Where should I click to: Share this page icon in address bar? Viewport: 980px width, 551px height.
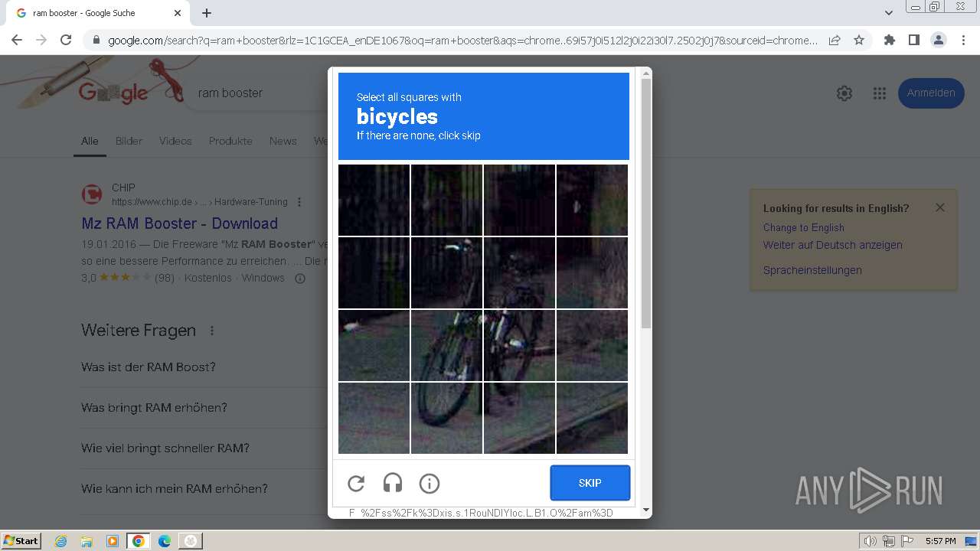coord(835,40)
